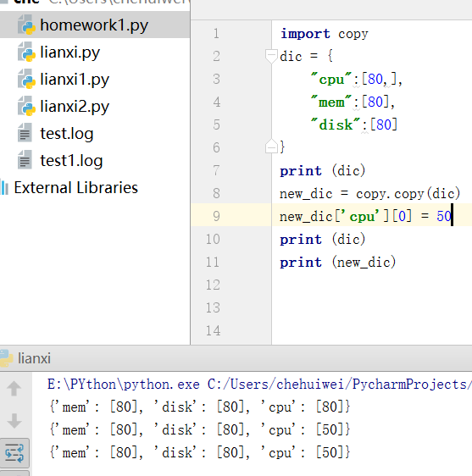Open test1.log file
The image size is (472, 476).
tap(71, 161)
